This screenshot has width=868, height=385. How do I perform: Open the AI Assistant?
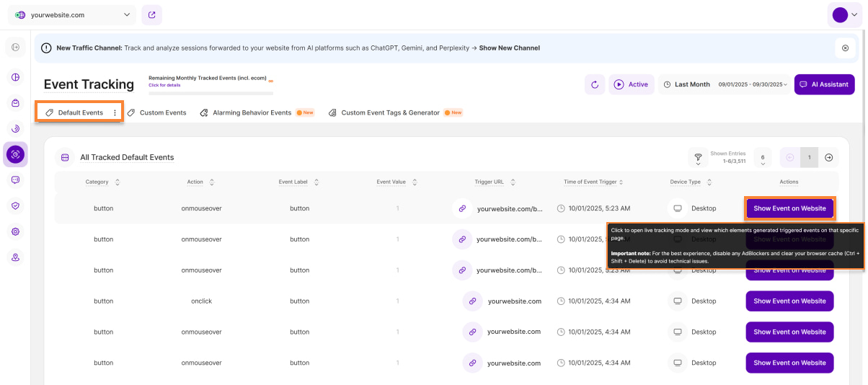824,84
